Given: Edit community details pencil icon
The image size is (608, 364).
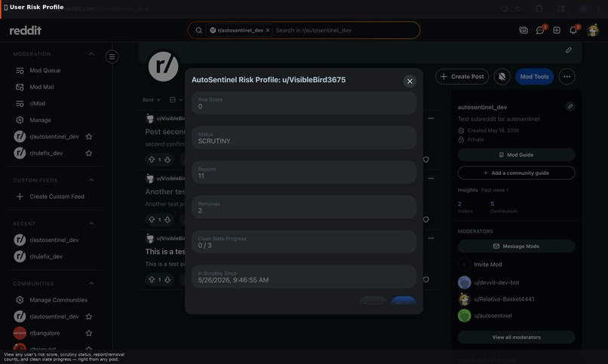Looking at the screenshot, I should [570, 106].
